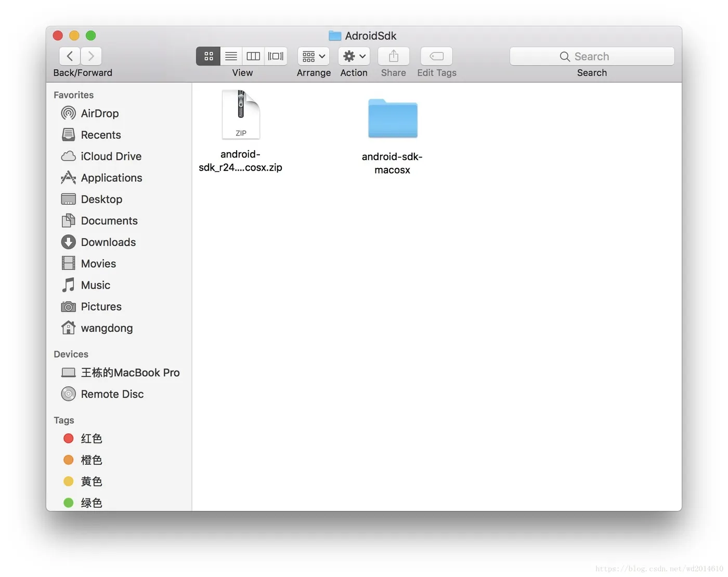Click the Devices section header
The image size is (728, 577).
coord(71,354)
